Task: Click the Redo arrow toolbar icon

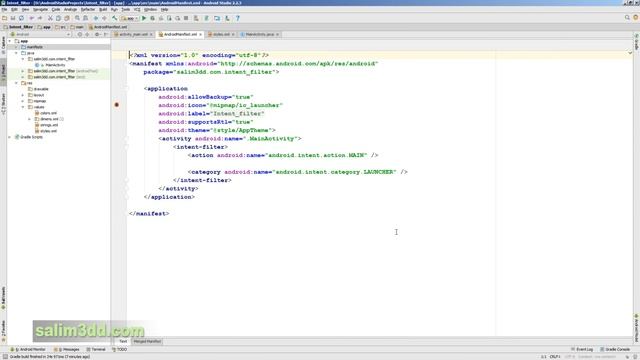Action: click(40, 18)
